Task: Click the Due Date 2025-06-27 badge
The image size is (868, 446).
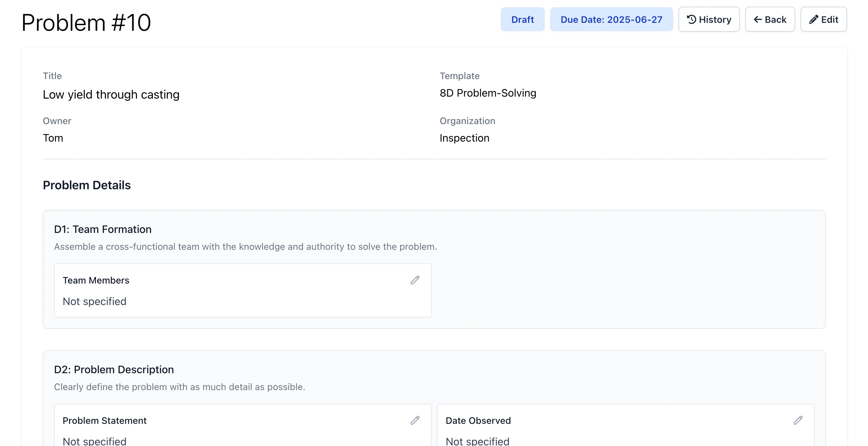Action: coord(611,20)
